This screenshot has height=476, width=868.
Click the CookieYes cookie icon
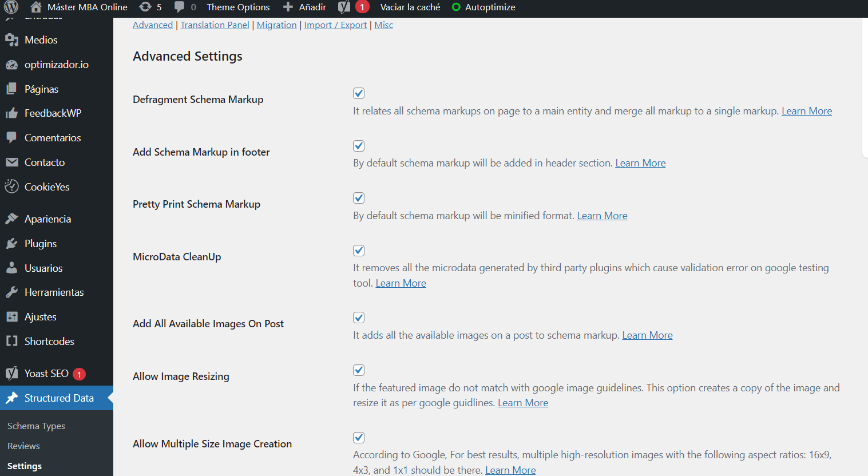[x=11, y=187]
